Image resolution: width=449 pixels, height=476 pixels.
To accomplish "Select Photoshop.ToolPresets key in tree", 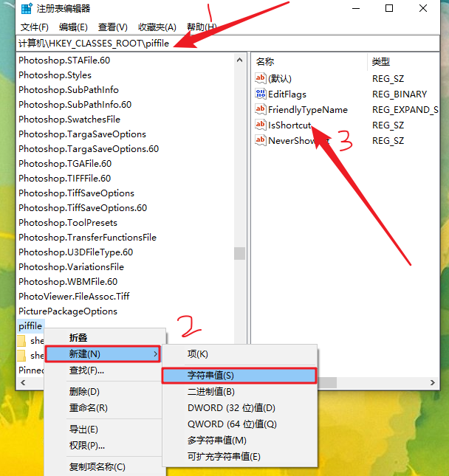I will 67,223.
